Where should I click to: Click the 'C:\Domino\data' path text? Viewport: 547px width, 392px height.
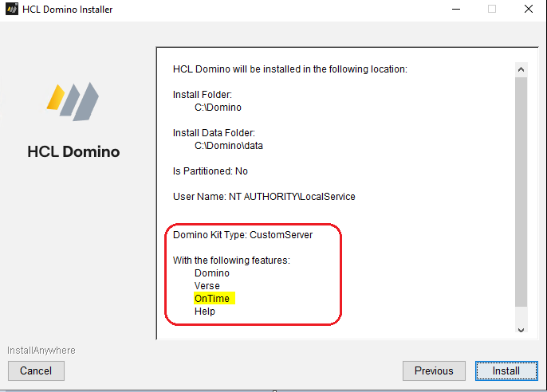(229, 146)
